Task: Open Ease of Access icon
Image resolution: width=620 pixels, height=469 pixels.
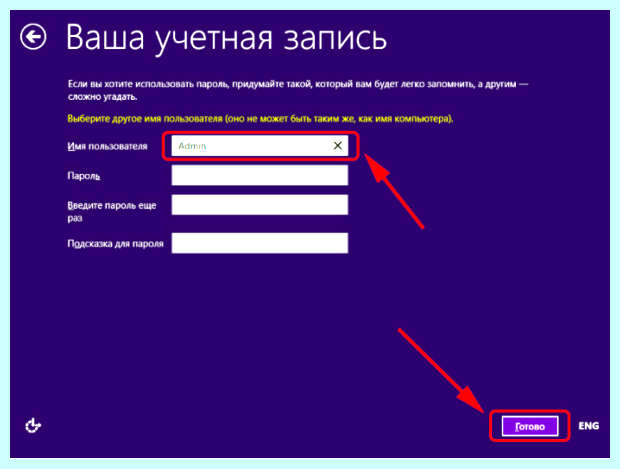Action: pos(33,426)
